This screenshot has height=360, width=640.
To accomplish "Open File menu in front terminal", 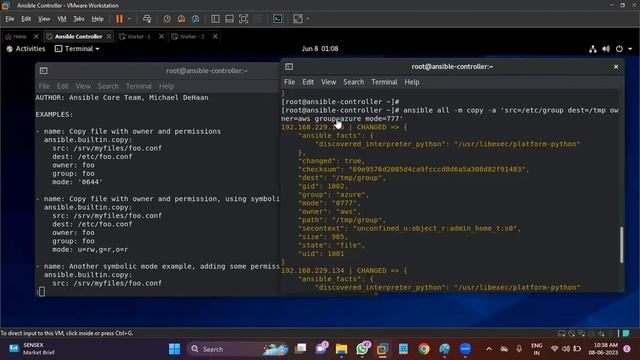I will (289, 82).
